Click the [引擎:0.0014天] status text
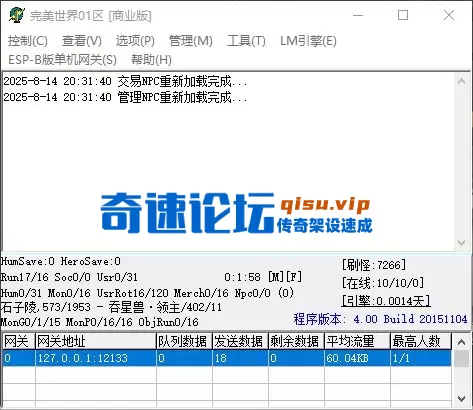 tap(386, 301)
